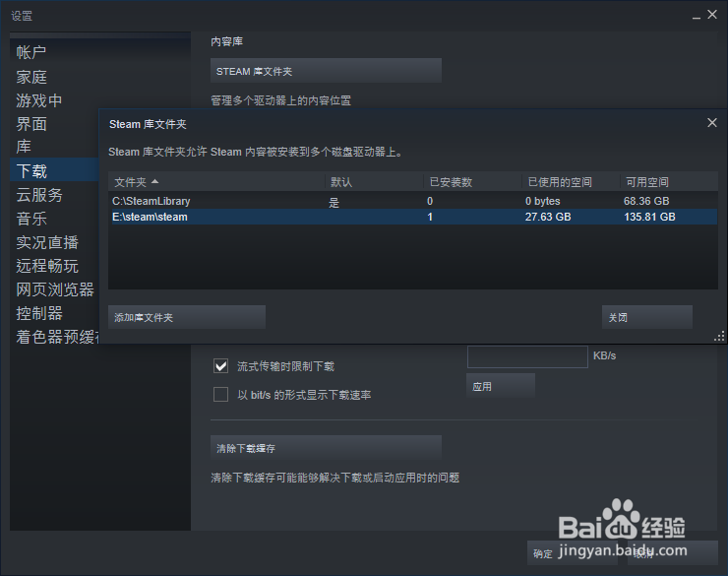Select 网页浏览器 in the sidebar
This screenshot has height=576, width=728.
pos(55,289)
